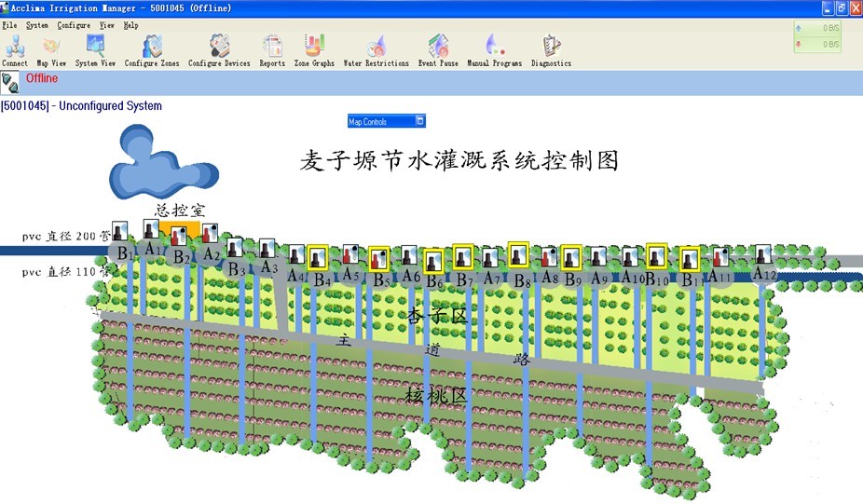The height and width of the screenshot is (504, 863).
Task: Select highlighted valve icon B4
Action: (x=318, y=258)
